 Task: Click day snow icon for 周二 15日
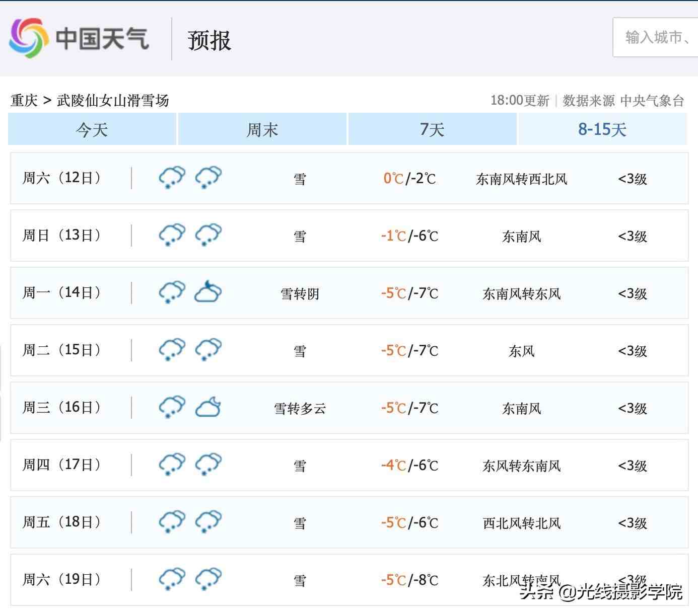pos(172,350)
